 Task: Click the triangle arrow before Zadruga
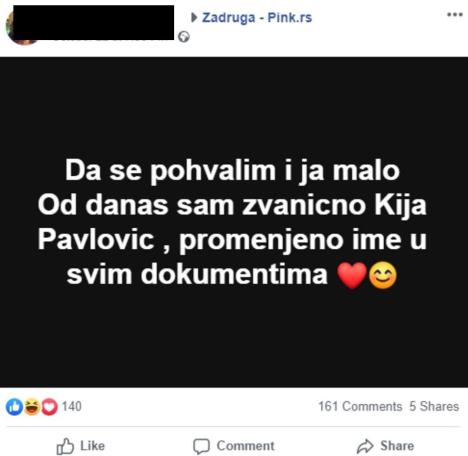click(x=194, y=17)
